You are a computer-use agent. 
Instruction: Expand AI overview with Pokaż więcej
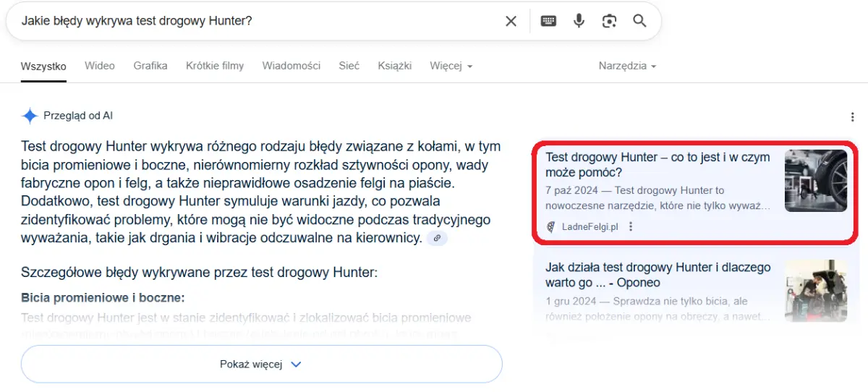click(x=261, y=364)
